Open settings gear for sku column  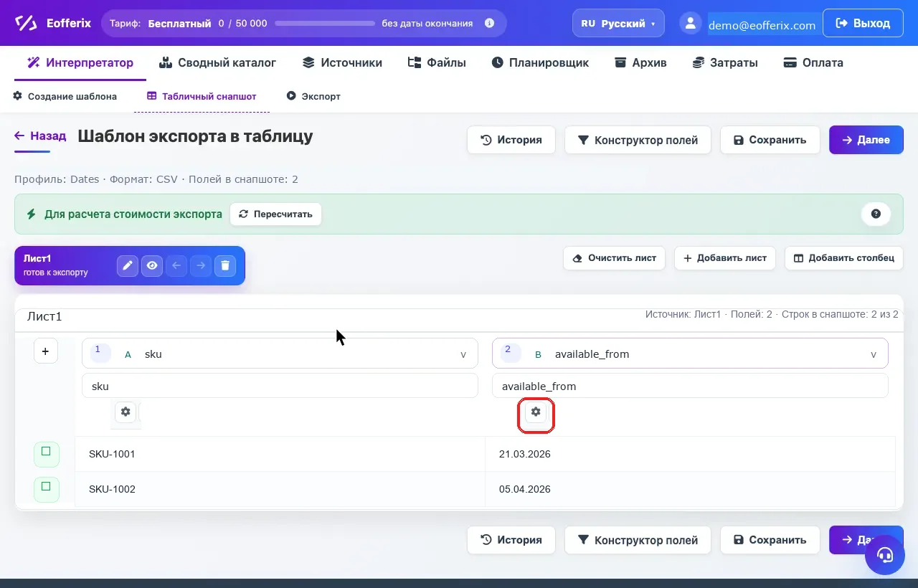tap(126, 412)
